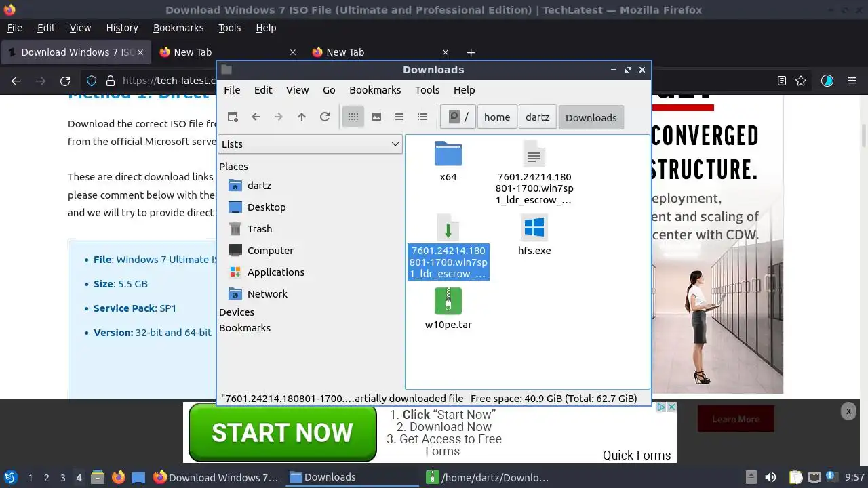Click the Firefox page vertical scrollbar
Screen dimensions: 868x488
pos(864,136)
